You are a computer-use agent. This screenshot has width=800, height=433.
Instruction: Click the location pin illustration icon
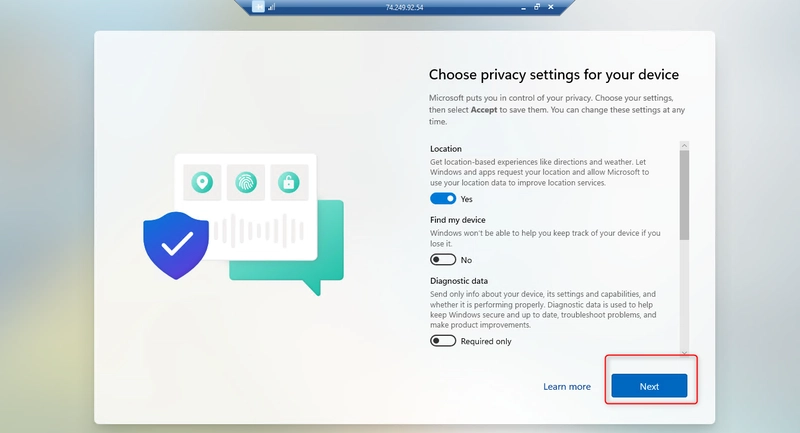click(x=202, y=182)
